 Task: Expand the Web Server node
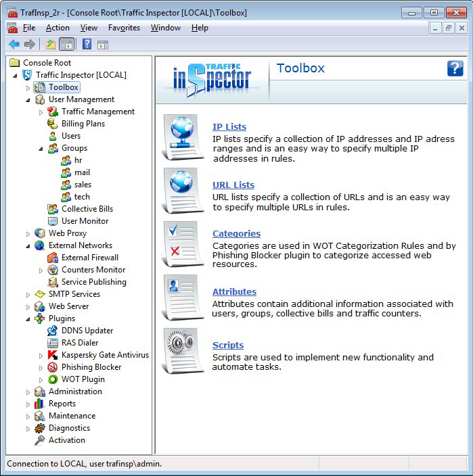pos(28,307)
